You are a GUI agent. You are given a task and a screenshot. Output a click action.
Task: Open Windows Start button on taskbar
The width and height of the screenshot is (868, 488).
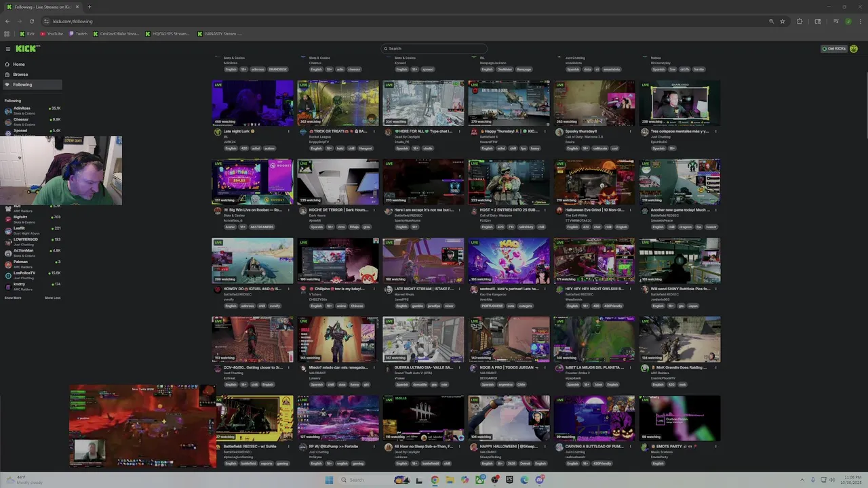click(x=329, y=480)
